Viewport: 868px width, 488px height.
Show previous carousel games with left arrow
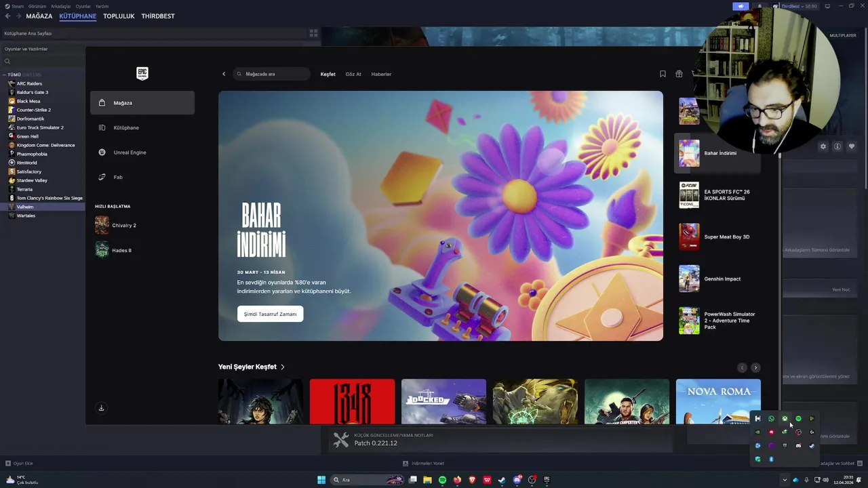click(742, 367)
